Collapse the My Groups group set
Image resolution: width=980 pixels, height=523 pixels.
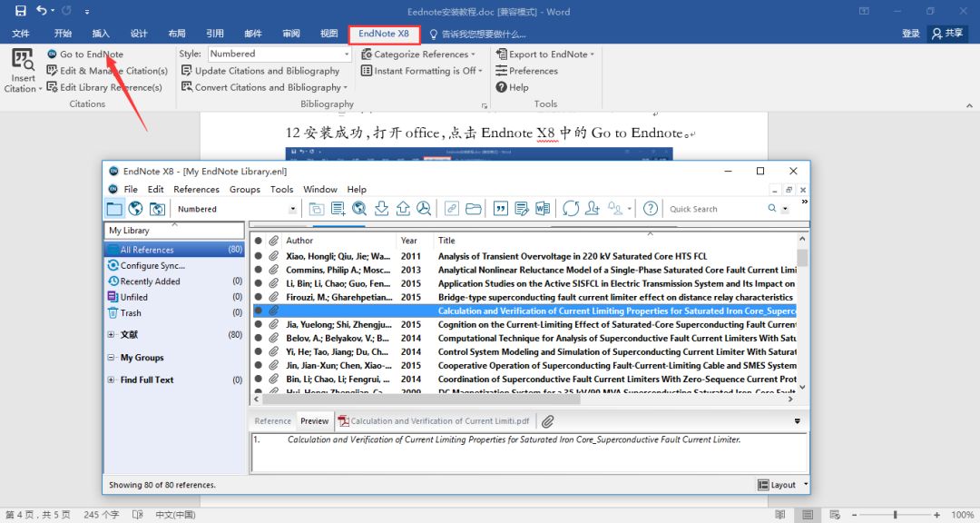point(111,358)
